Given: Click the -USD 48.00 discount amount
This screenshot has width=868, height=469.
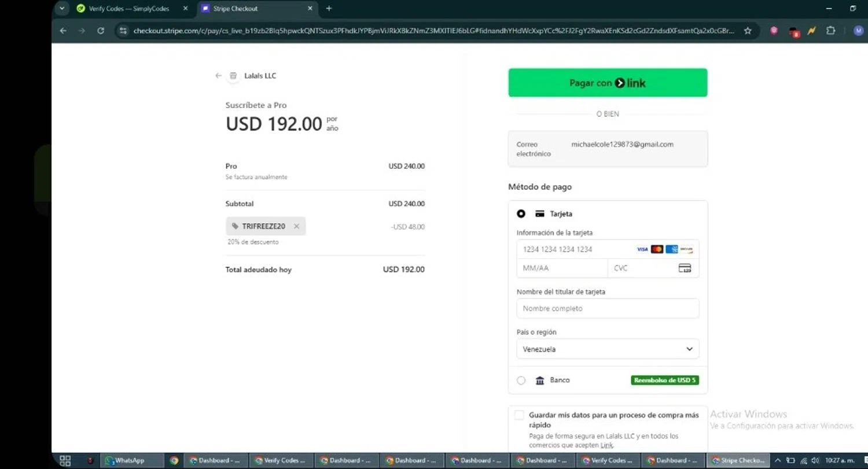Looking at the screenshot, I should 407,227.
